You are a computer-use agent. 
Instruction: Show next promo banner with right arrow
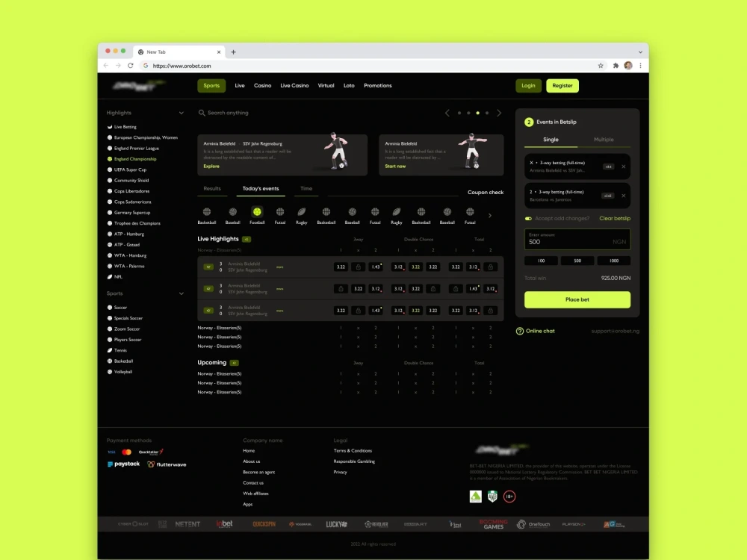(x=499, y=113)
